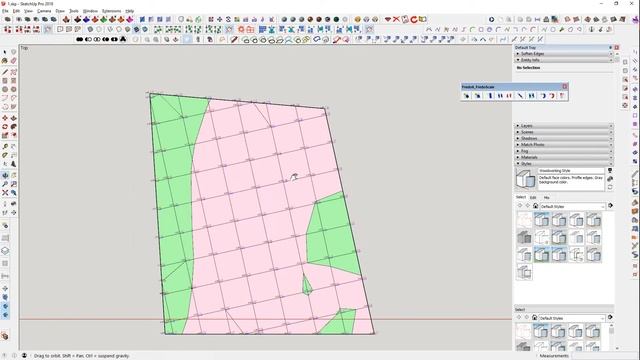Open the Extensions menu
The width and height of the screenshot is (640, 360).
111,11
